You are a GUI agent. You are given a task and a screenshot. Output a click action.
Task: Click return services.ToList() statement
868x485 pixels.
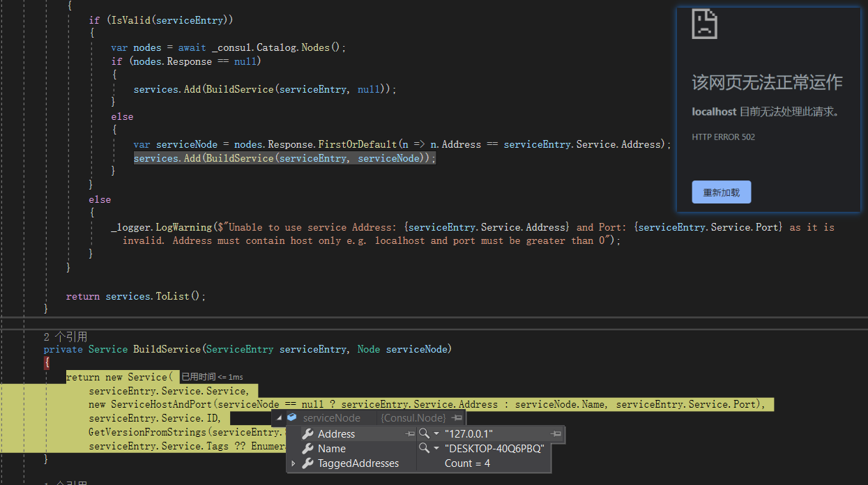(136, 296)
